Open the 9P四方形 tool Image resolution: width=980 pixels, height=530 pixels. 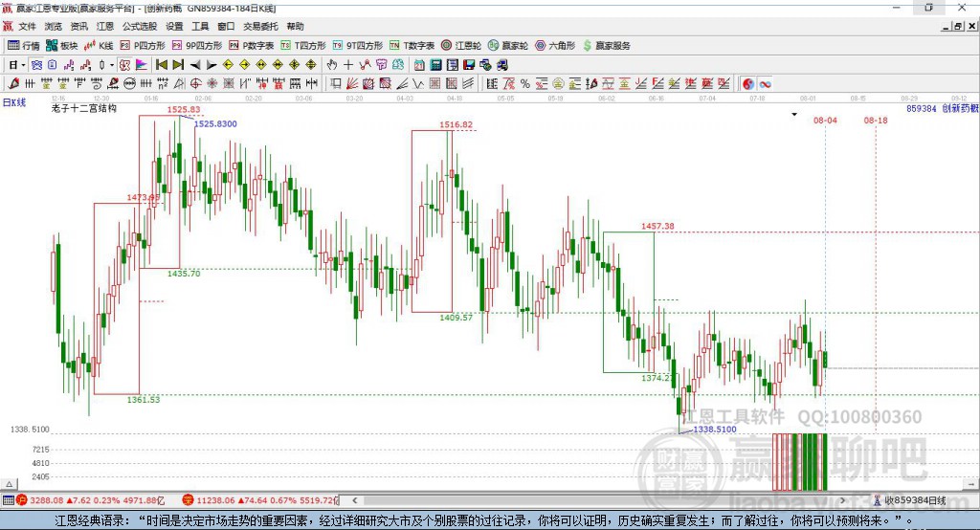(x=197, y=46)
